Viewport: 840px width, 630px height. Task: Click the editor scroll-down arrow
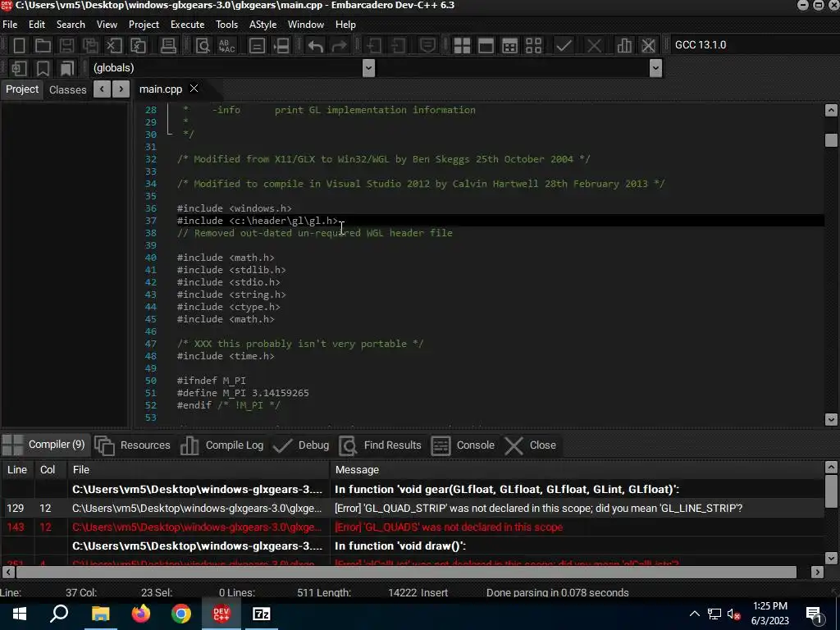831,419
